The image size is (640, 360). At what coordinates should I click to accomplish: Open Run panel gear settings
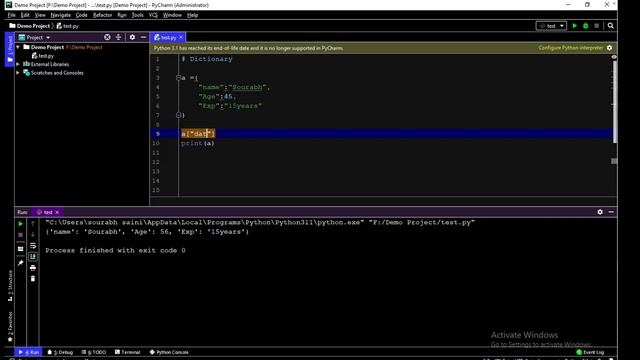[600, 212]
